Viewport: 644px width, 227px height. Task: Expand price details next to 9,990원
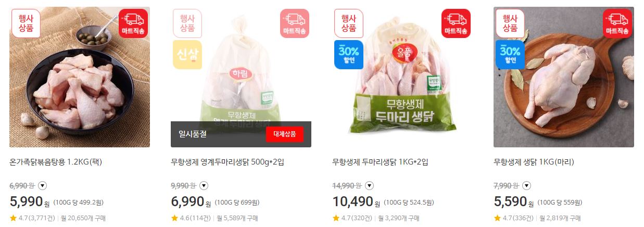[204, 185]
